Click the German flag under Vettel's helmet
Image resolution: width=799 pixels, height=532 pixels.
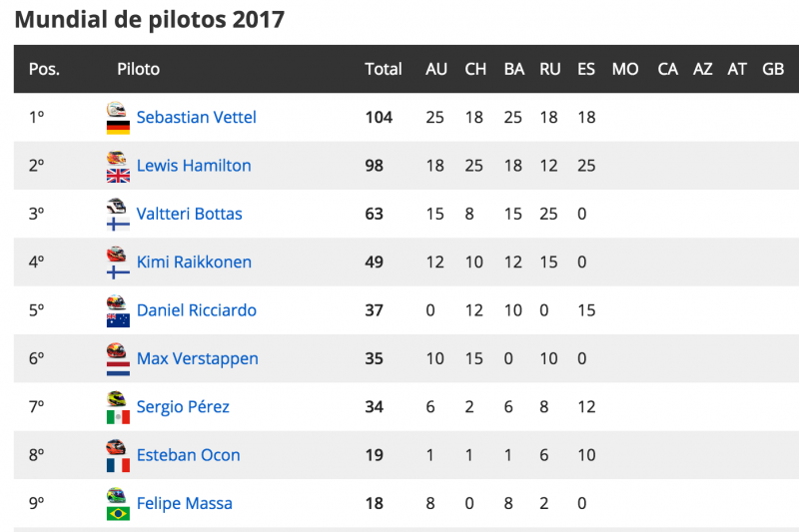point(118,128)
